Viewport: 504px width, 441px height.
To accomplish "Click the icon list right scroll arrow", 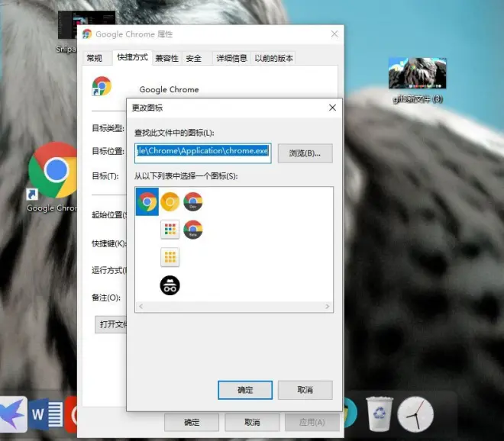I will [x=327, y=307].
